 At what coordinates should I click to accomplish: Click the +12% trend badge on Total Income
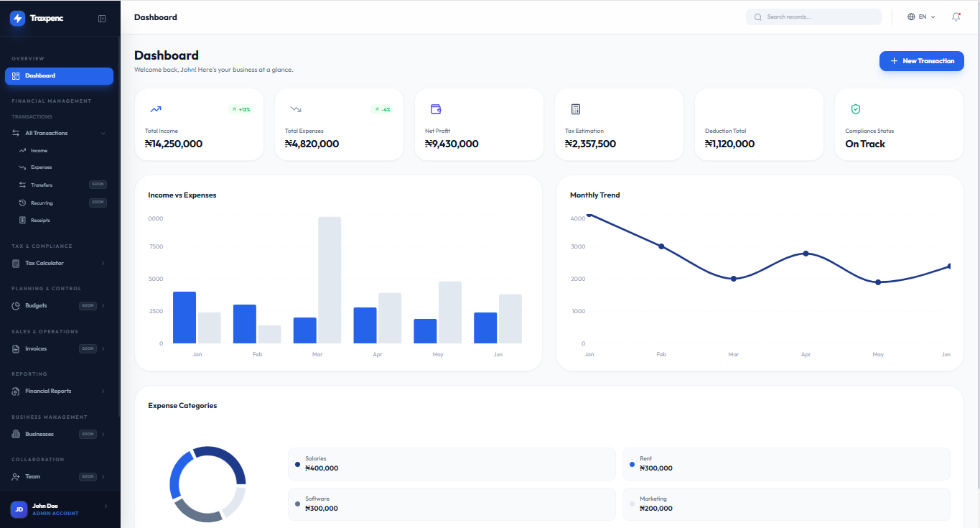pos(241,109)
